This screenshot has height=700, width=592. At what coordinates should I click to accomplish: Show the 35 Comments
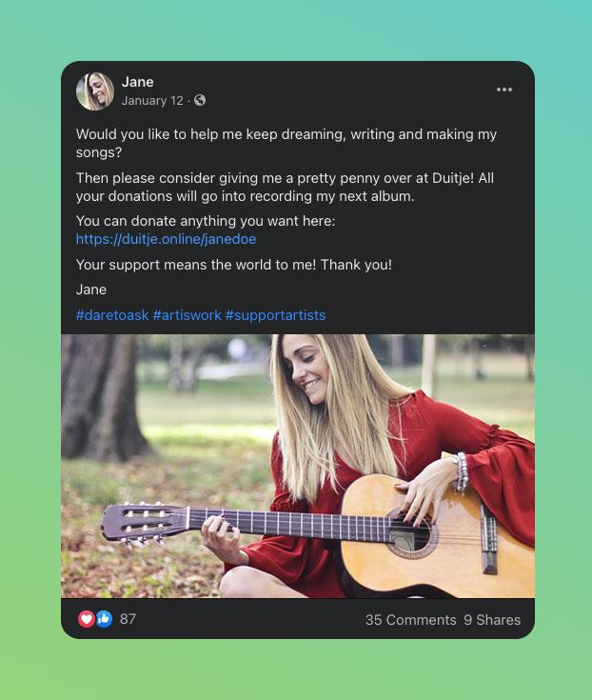point(410,620)
